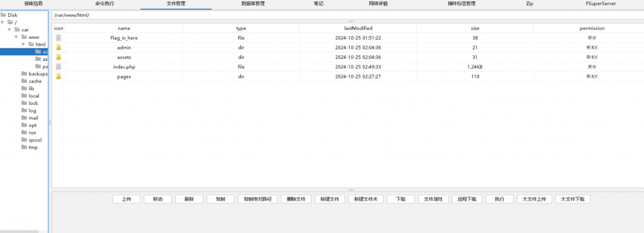Click the 文件属性 file properties button
Screen dimensions: 644x233
point(433,199)
